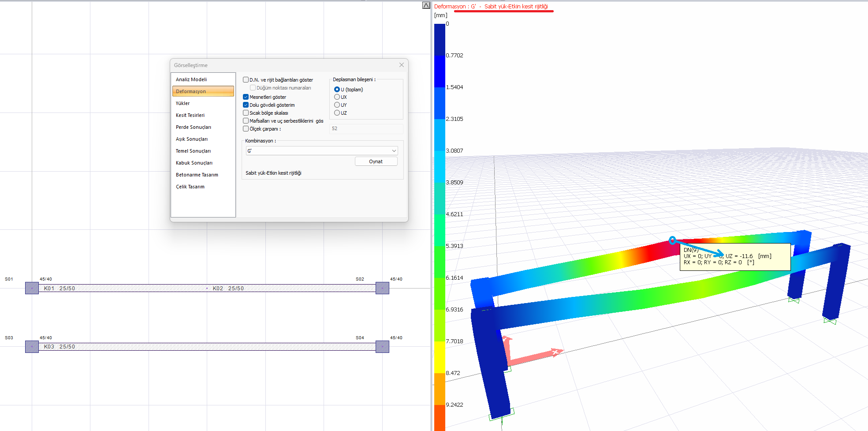The image size is (868, 431).
Task: Select column S02 square in plan
Action: (382, 288)
